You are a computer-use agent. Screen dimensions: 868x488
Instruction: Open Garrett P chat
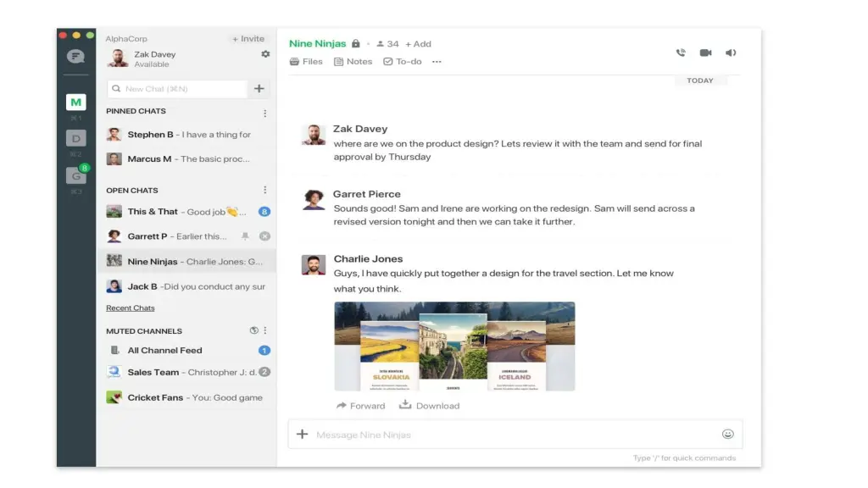pos(187,236)
